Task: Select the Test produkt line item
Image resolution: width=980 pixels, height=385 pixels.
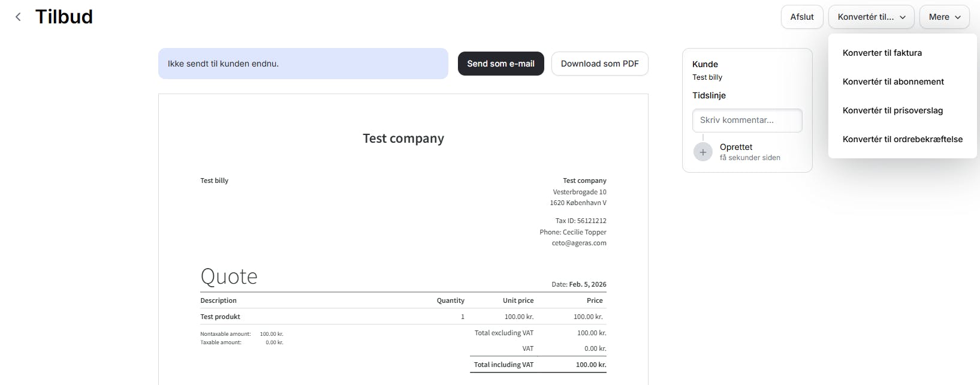Action: point(220,317)
